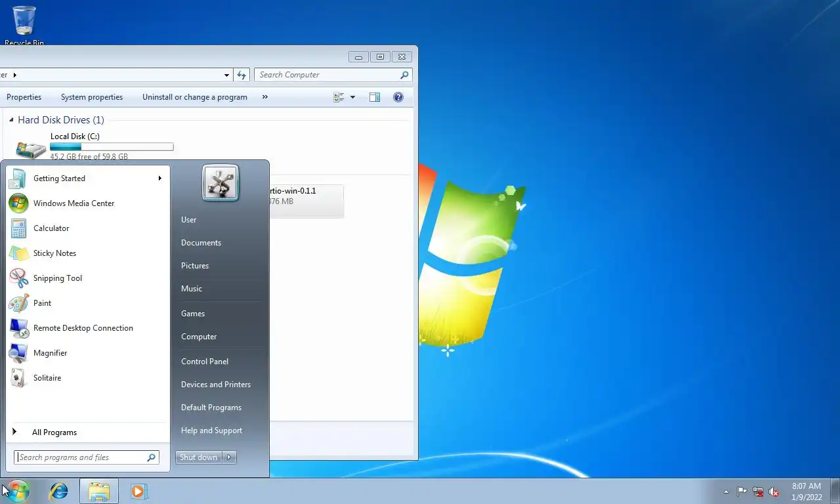
Task: Open the Magnifier program
Action: 87,353
